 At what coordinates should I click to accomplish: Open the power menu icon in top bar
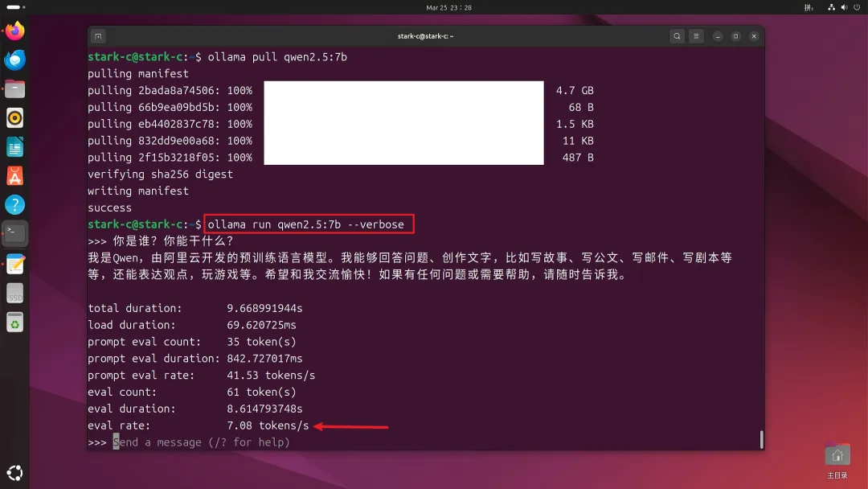point(857,8)
